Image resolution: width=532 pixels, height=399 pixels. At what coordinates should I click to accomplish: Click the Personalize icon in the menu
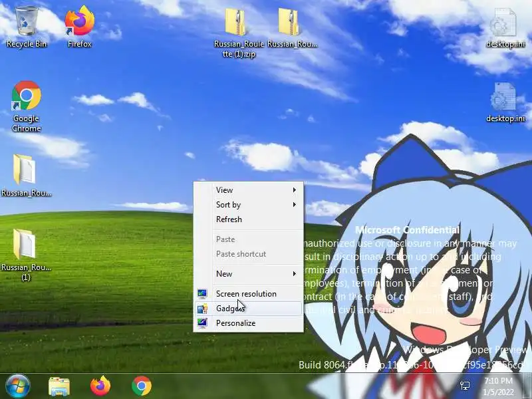[202, 323]
